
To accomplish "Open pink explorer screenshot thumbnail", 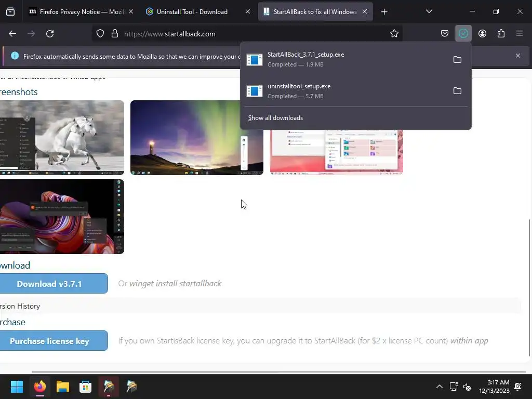I will tap(336, 152).
